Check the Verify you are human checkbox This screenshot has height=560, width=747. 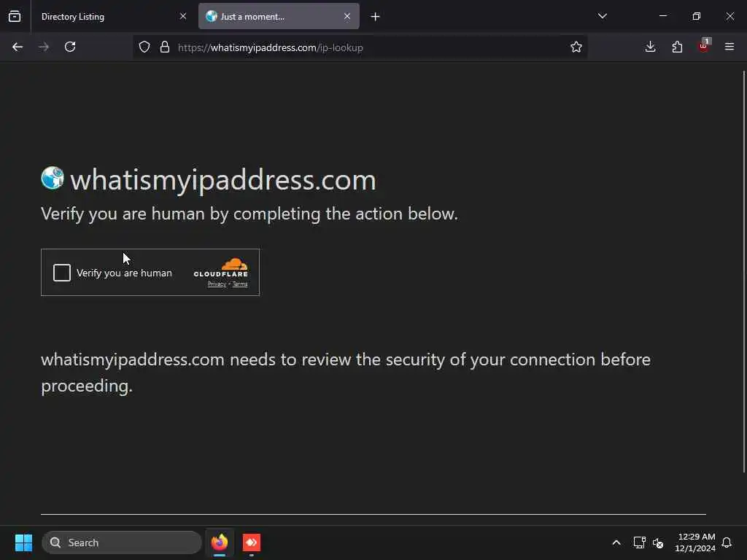[62, 273]
